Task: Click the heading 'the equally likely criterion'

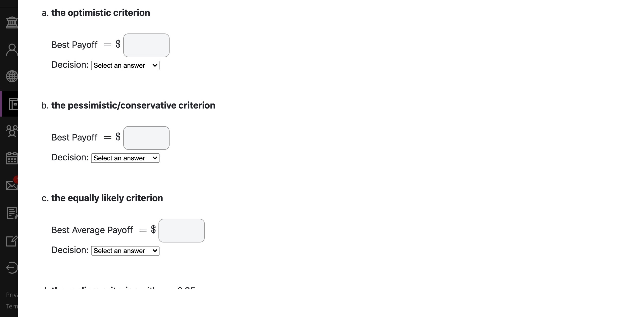Action: 107,198
